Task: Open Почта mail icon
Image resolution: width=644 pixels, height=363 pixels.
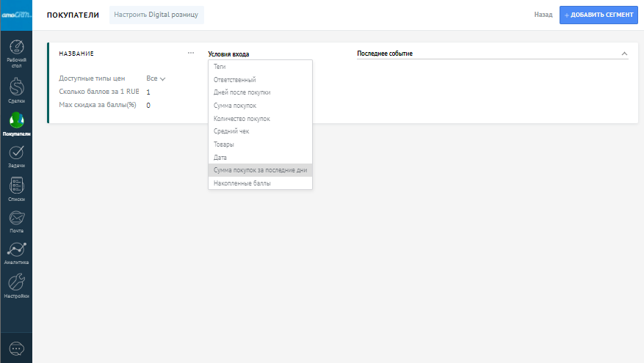Action: (16, 221)
